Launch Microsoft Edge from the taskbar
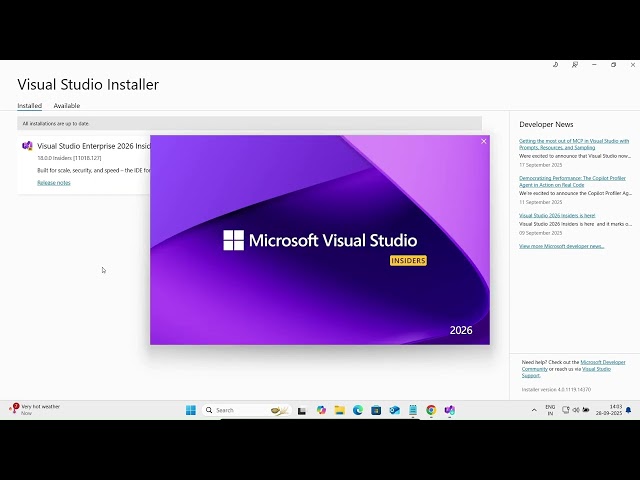 358,410
